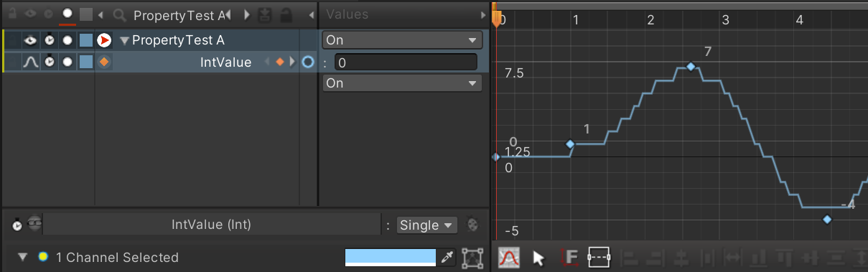Click the red curve editor icon in toolbar

pos(509,258)
